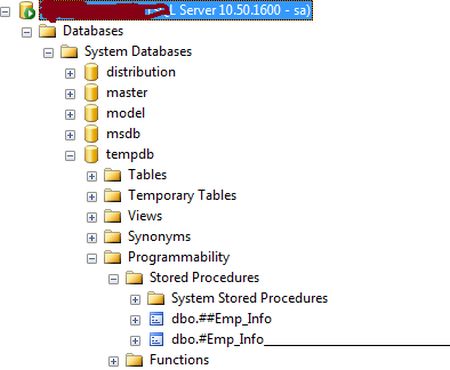Click the Functions folder icon
The height and width of the screenshot is (370, 450).
tap(134, 360)
